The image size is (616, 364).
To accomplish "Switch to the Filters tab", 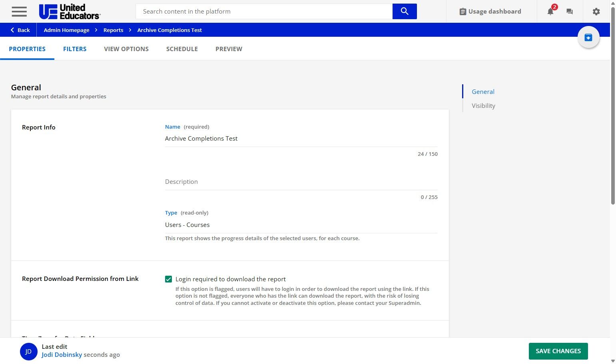I will [75, 49].
